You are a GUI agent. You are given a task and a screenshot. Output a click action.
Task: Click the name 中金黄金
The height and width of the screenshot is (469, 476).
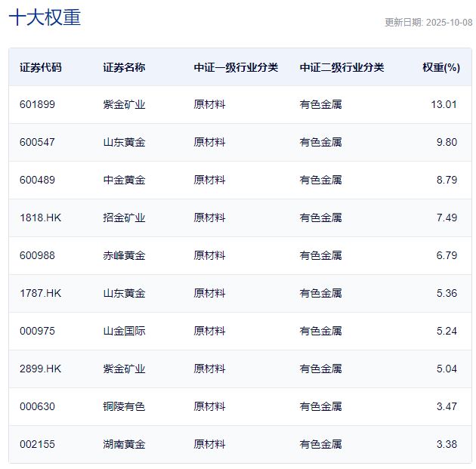coord(124,180)
